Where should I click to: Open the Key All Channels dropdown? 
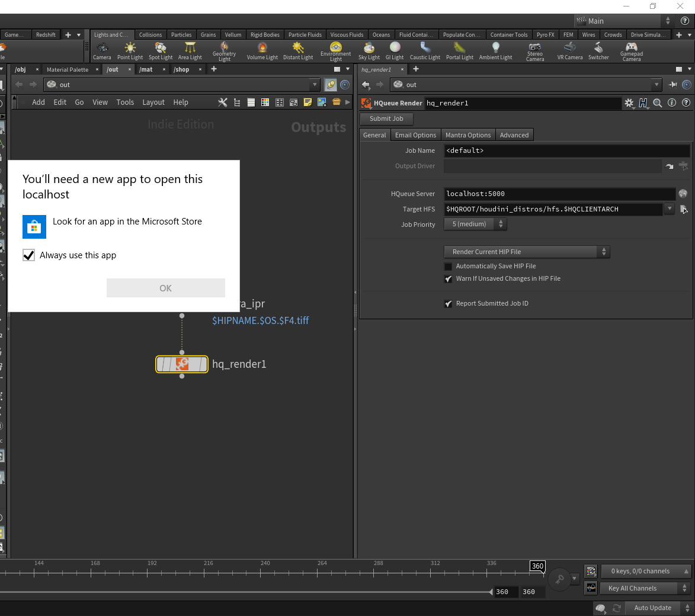pyautogui.click(x=645, y=588)
